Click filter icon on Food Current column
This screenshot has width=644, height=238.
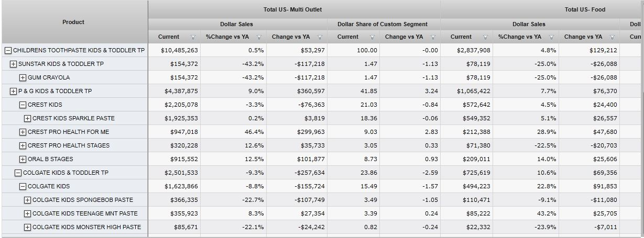pyautogui.click(x=485, y=37)
